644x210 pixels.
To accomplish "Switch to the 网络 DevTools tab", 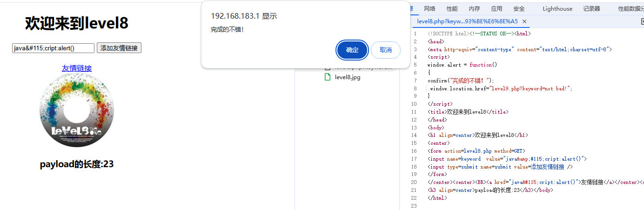I will [429, 9].
